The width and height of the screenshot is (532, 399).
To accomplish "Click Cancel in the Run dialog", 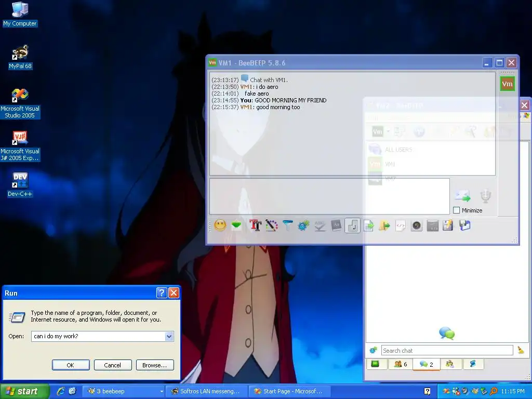I will pos(113,365).
